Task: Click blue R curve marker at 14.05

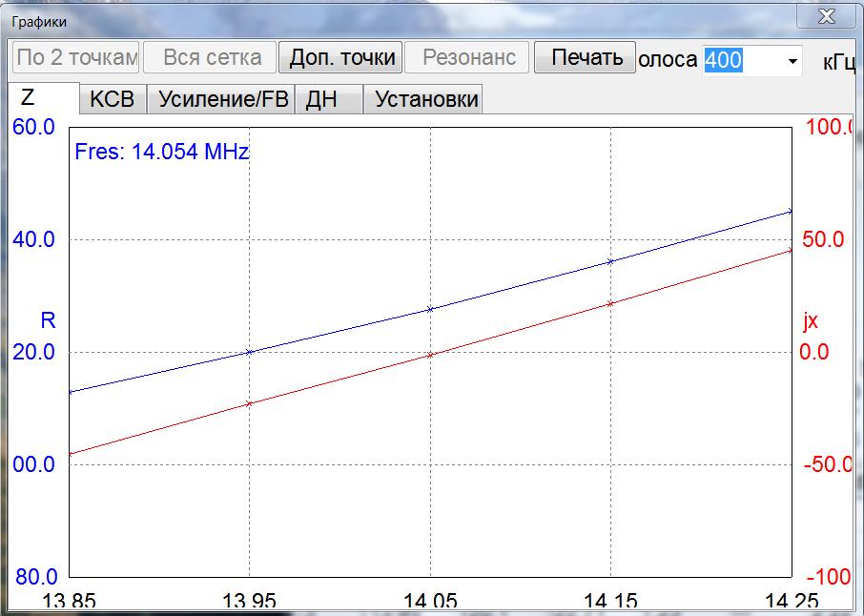Action: pyautogui.click(x=430, y=309)
